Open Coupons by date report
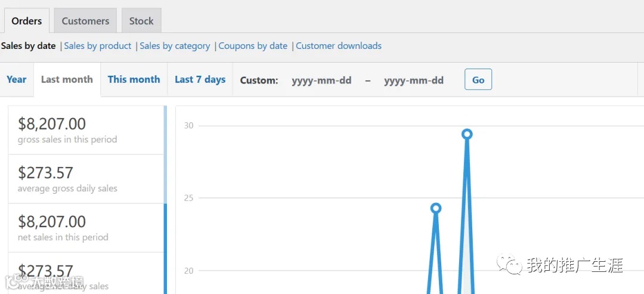 point(253,45)
